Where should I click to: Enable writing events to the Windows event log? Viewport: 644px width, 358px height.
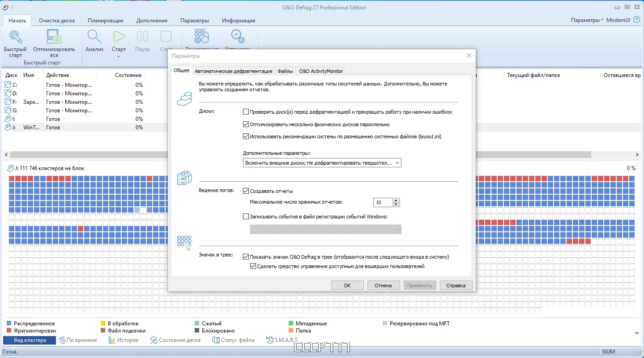point(246,217)
